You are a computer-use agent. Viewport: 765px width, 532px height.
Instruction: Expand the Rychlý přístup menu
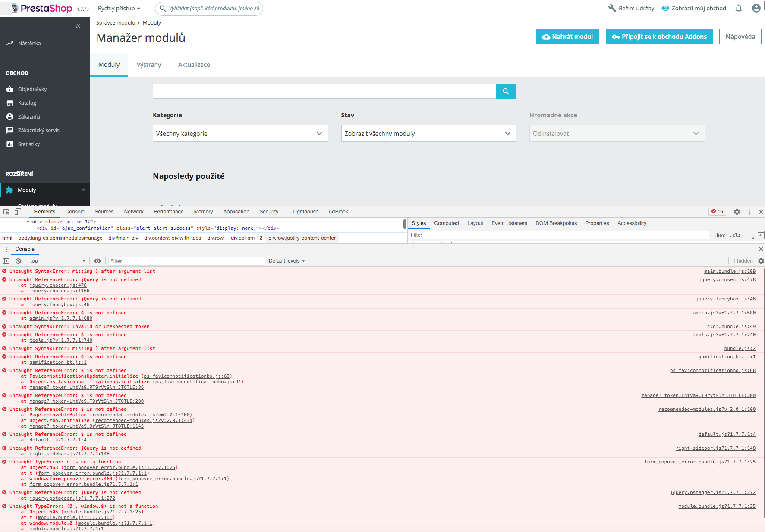(x=119, y=9)
